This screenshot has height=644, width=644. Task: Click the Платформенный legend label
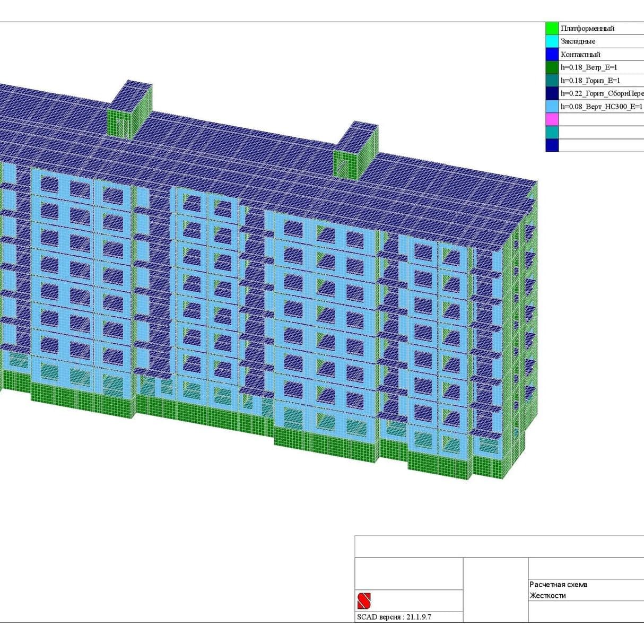587,28
